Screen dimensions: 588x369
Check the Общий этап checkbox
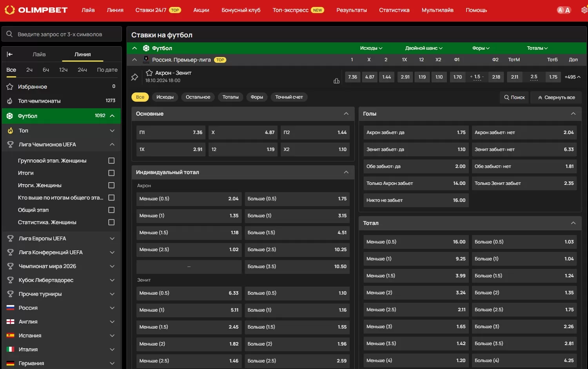[111, 210]
